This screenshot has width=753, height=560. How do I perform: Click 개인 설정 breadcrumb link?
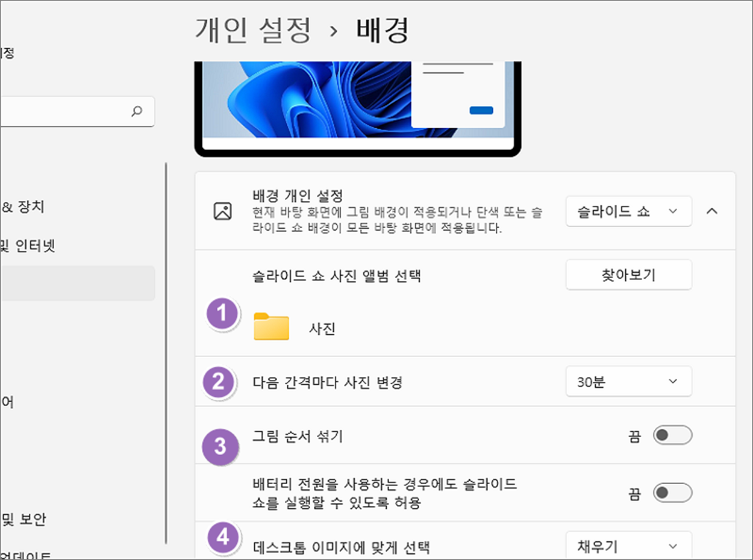pos(253,31)
